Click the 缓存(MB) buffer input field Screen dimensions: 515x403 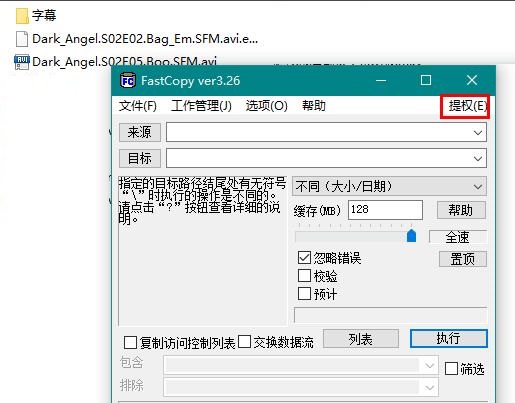point(385,210)
